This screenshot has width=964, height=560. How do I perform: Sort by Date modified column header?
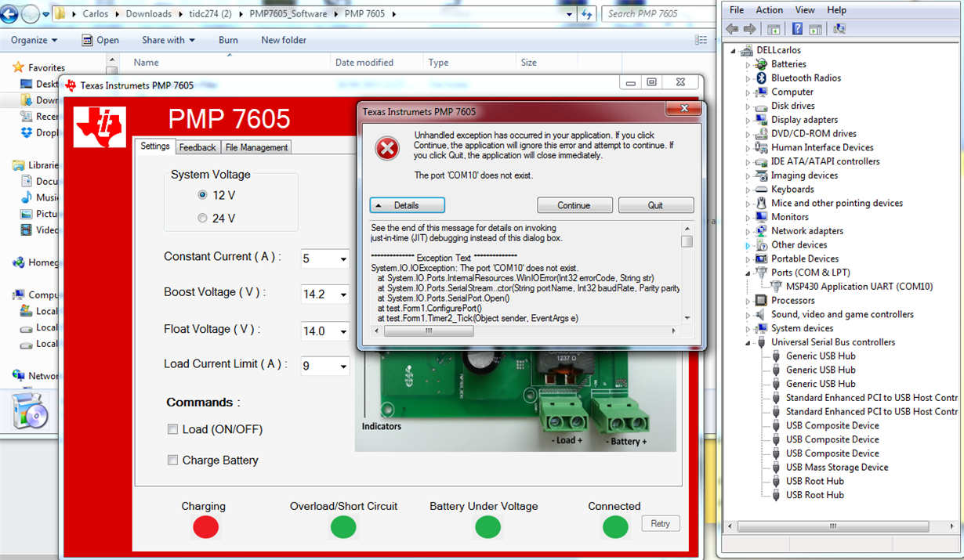(364, 63)
